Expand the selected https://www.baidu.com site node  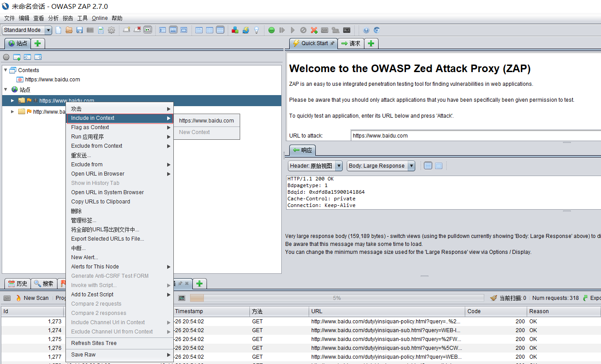click(x=12, y=100)
